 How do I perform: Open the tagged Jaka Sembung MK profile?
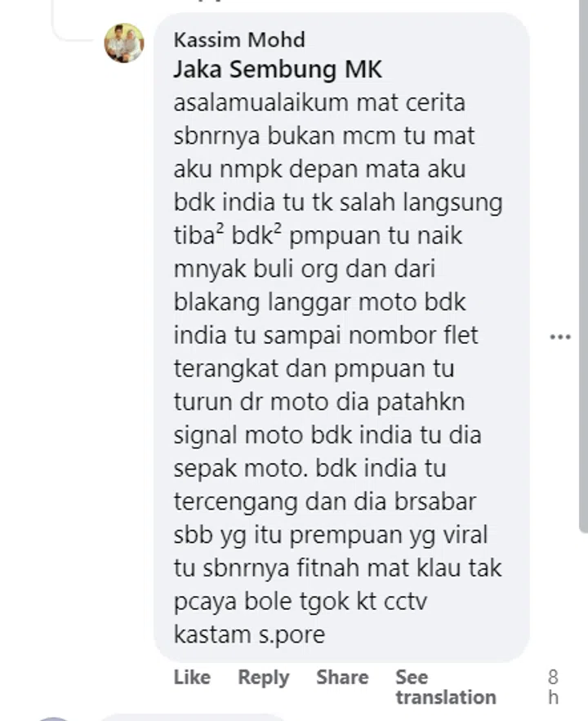tap(278, 70)
